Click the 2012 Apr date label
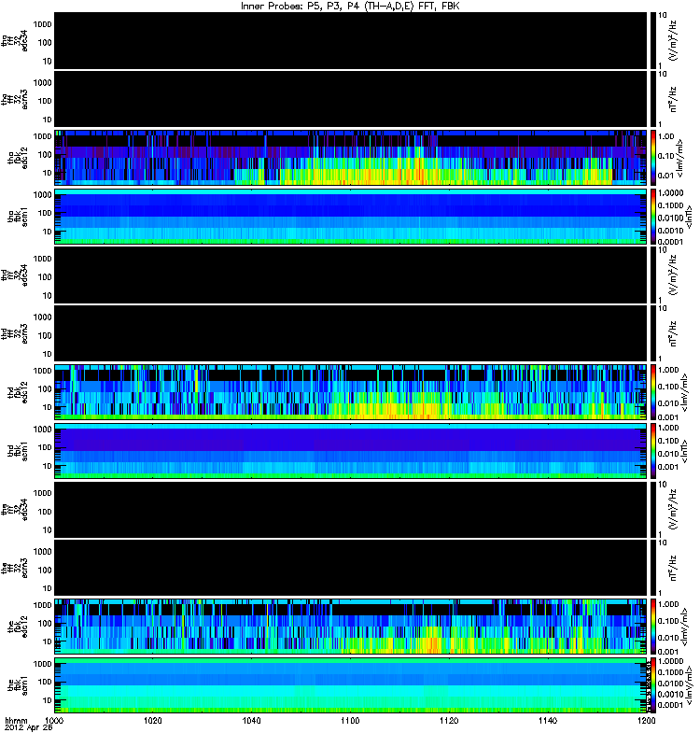 29,728
